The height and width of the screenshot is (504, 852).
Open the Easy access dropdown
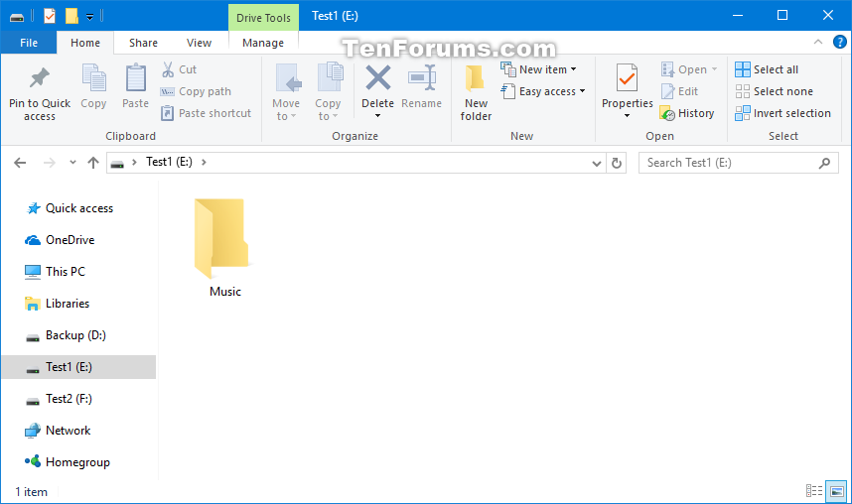pyautogui.click(x=543, y=91)
